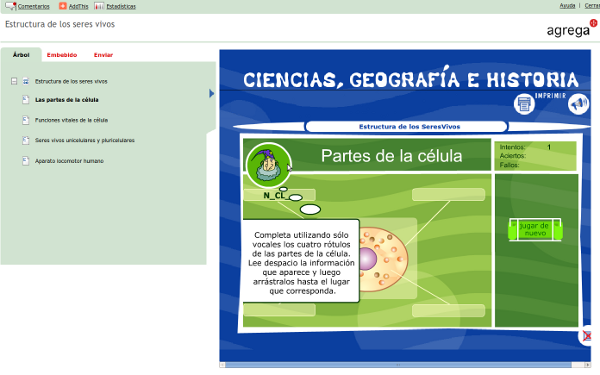The height and width of the screenshot is (375, 600).
Task: Click the wizard character avatar
Action: 269,165
